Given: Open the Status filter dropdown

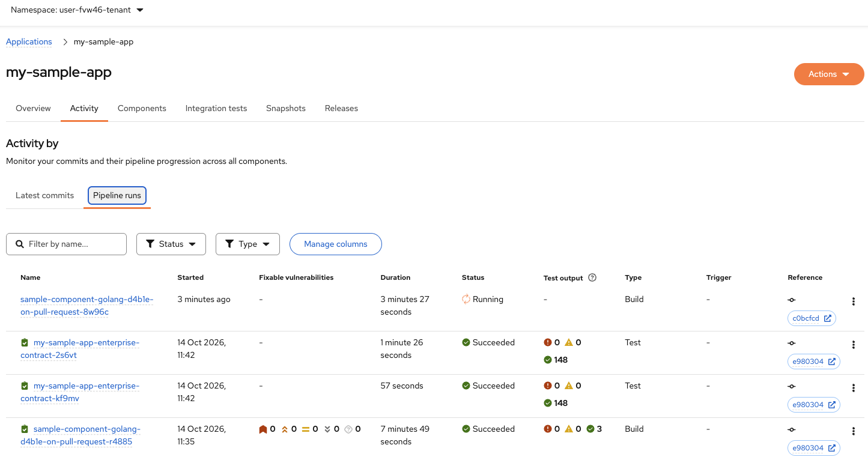Looking at the screenshot, I should (x=171, y=244).
